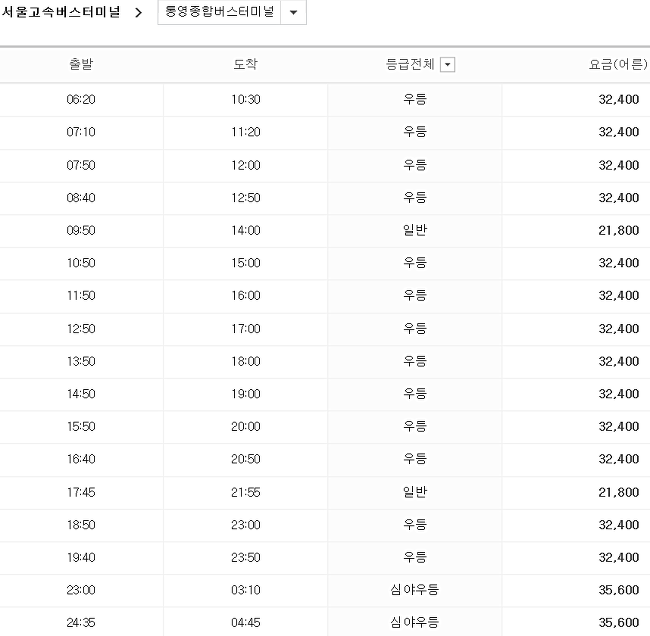Click the 14:00 arrival time
650x636 pixels.
coord(246,230)
